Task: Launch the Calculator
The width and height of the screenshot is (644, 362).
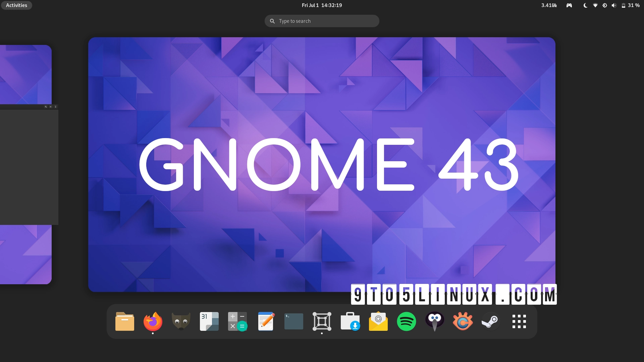Action: coord(237,321)
